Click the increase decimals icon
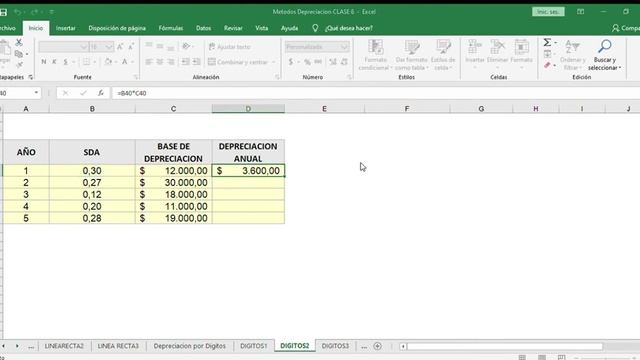The width and height of the screenshot is (640, 360). point(333,62)
